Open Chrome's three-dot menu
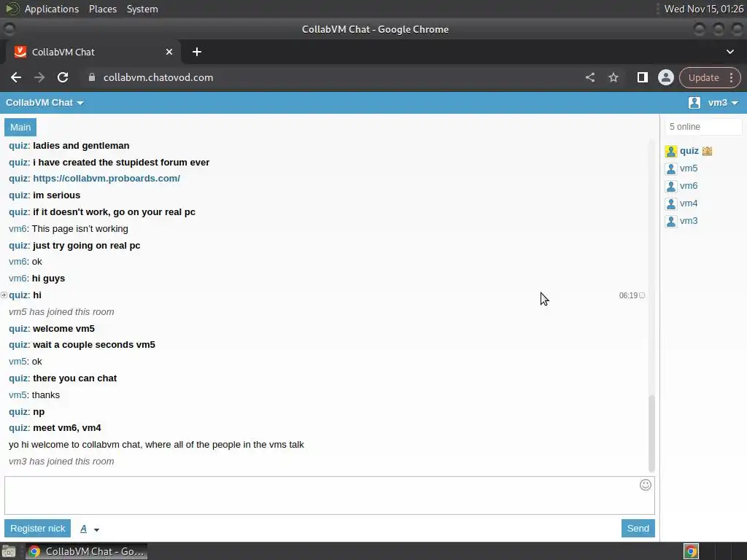The image size is (747, 560). point(731,77)
